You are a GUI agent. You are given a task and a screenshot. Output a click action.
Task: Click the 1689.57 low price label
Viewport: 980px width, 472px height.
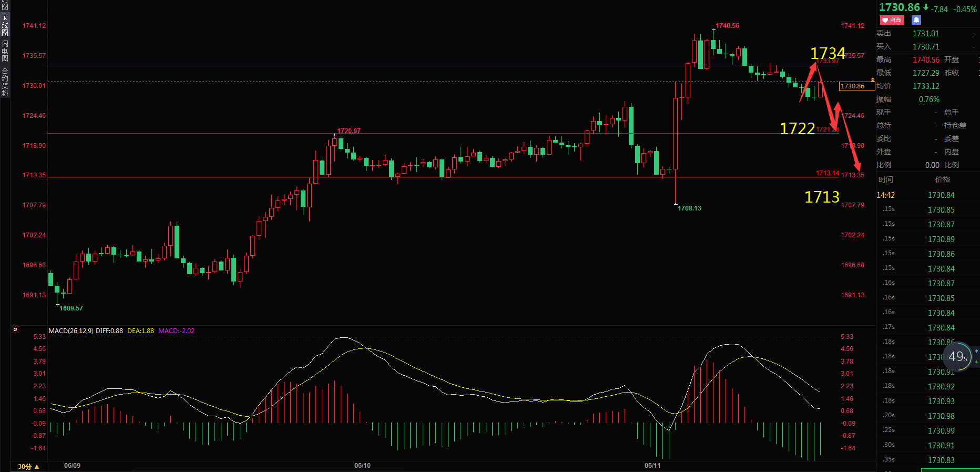[x=71, y=308]
